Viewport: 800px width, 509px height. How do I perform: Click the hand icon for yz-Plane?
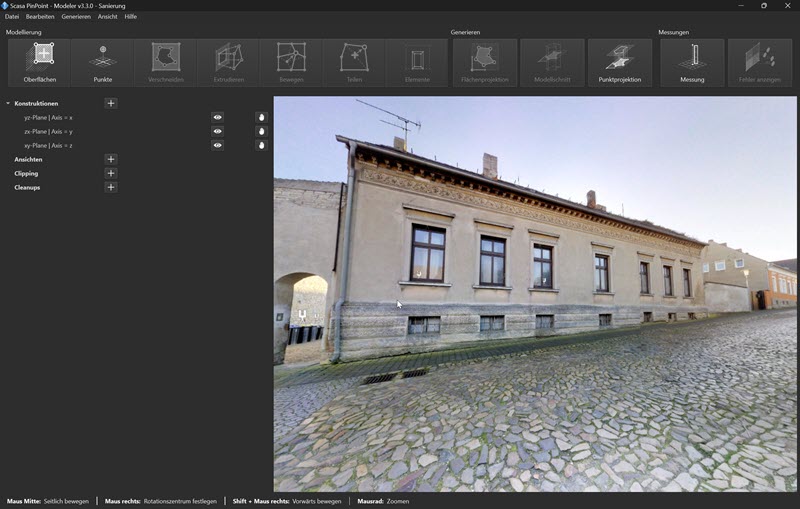pyautogui.click(x=261, y=117)
